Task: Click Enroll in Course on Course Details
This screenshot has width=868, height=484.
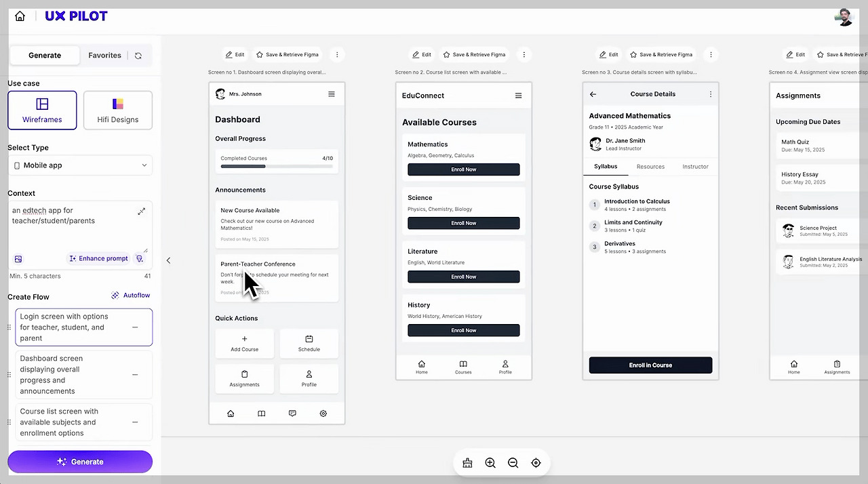Action: pyautogui.click(x=650, y=365)
